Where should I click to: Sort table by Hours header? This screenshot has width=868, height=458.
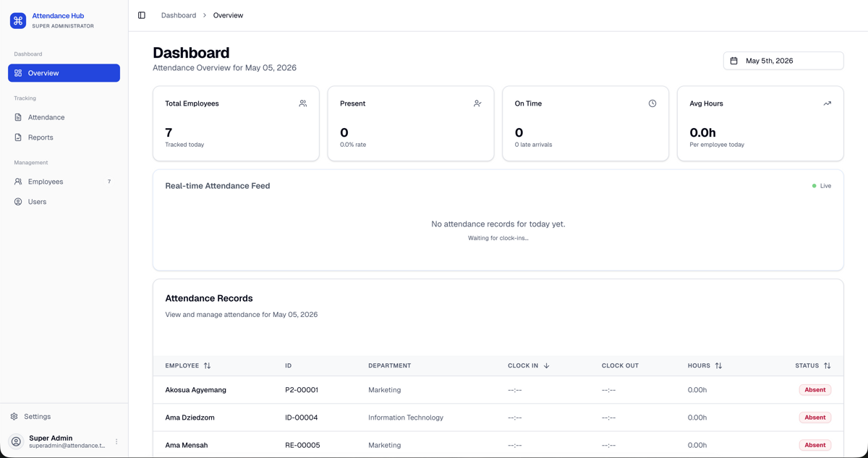tap(705, 366)
